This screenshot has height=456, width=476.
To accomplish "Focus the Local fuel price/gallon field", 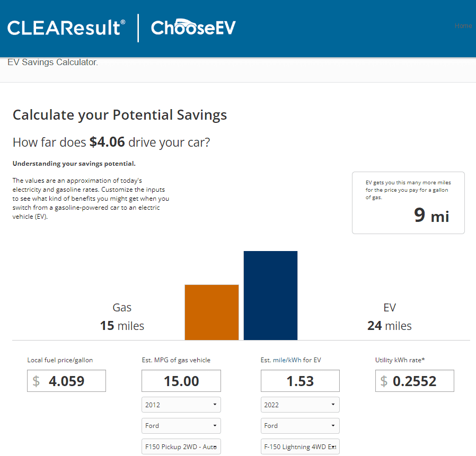I will (66, 381).
